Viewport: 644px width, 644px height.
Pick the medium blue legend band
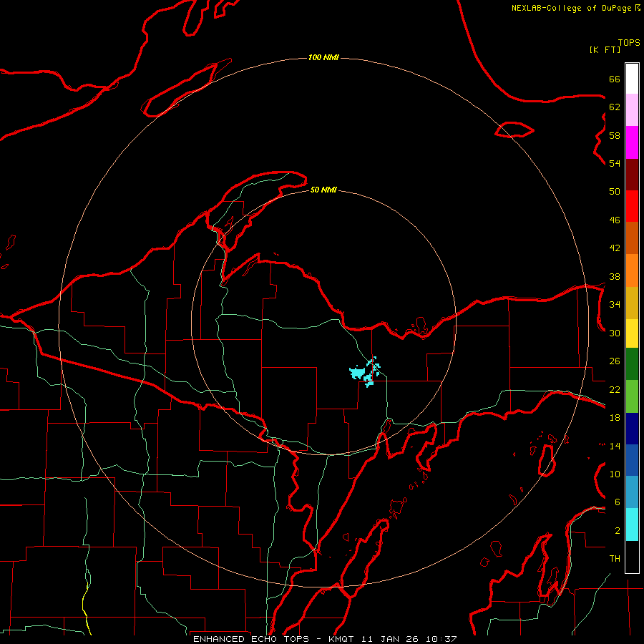pyautogui.click(x=632, y=460)
